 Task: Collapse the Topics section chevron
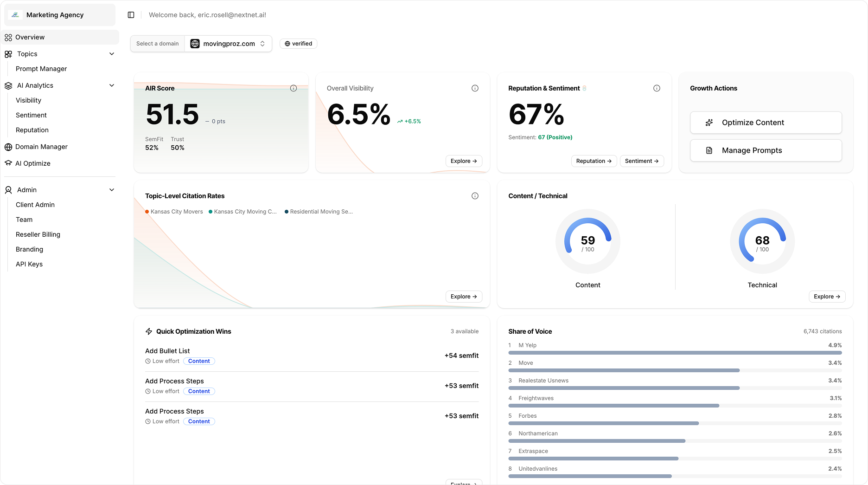click(112, 54)
